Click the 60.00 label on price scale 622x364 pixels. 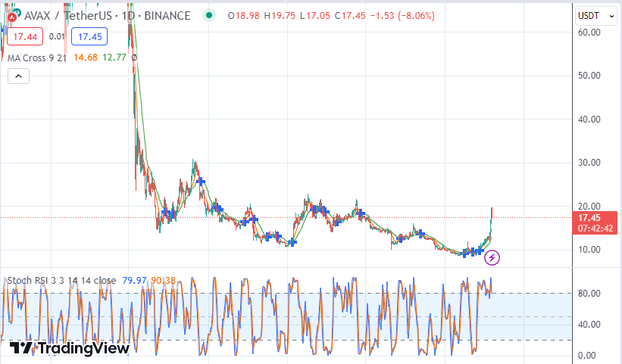click(589, 33)
